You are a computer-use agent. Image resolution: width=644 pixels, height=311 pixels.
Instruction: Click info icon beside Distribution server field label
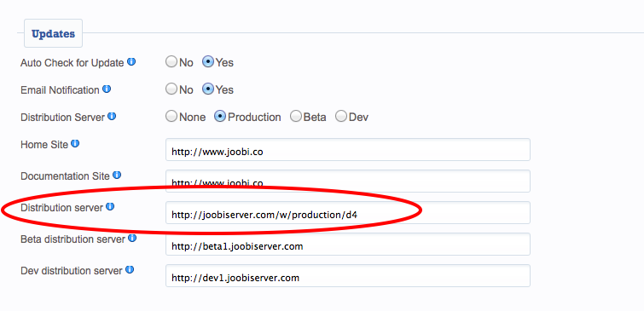coord(110,207)
